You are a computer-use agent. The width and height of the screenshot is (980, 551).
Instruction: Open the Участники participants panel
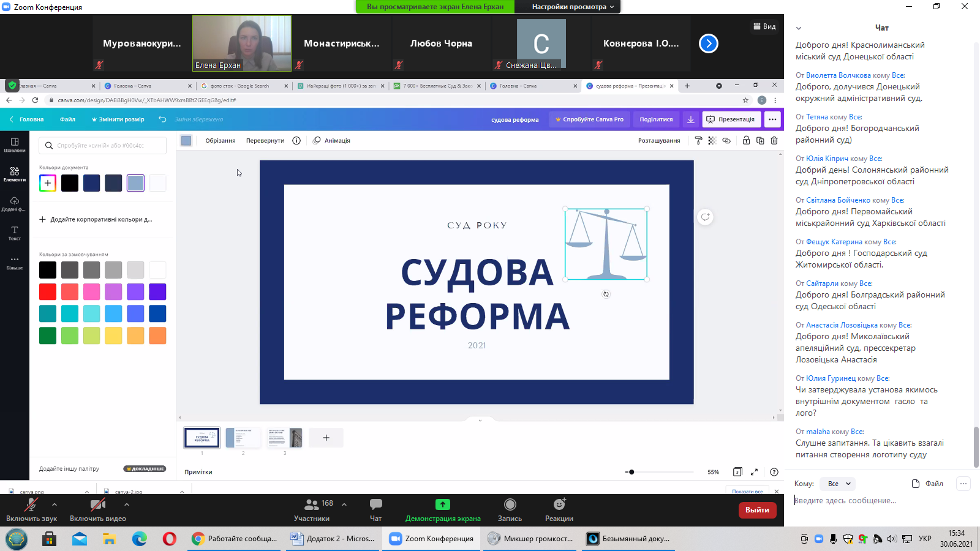coord(312,509)
